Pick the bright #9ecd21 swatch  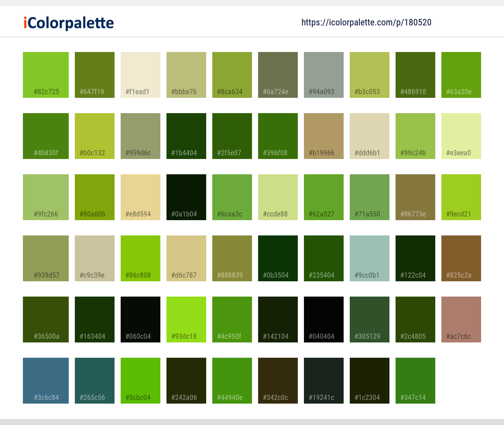461,197
